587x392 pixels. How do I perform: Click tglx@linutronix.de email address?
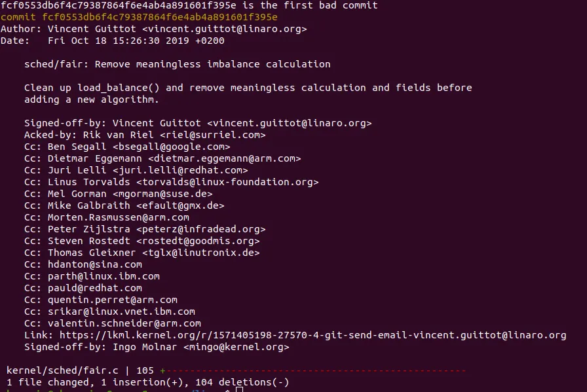click(200, 253)
